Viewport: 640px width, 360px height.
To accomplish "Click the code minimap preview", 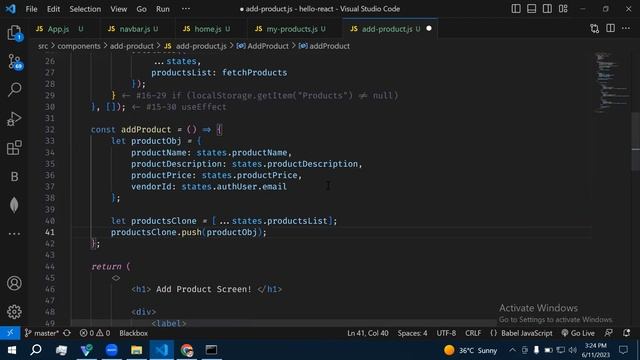I will [x=611, y=82].
